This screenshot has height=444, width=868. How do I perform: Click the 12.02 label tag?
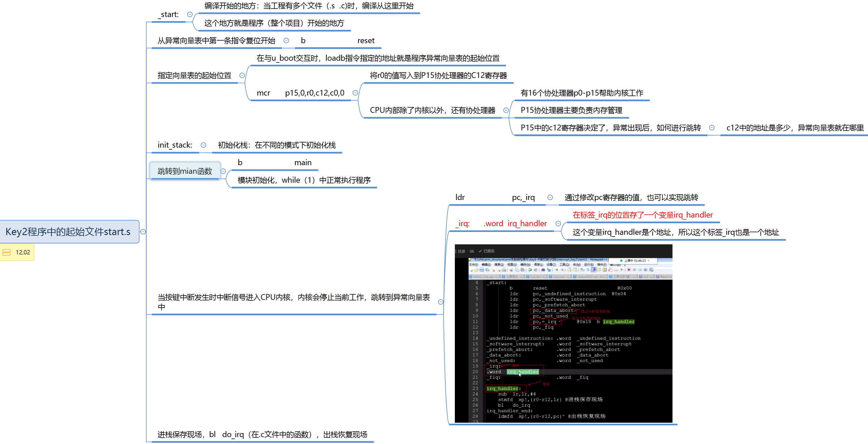pyautogui.click(x=23, y=252)
